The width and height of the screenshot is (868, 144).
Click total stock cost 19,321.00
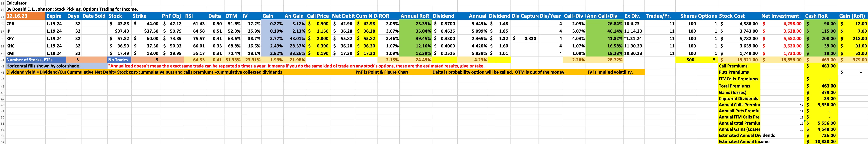pos(739,60)
